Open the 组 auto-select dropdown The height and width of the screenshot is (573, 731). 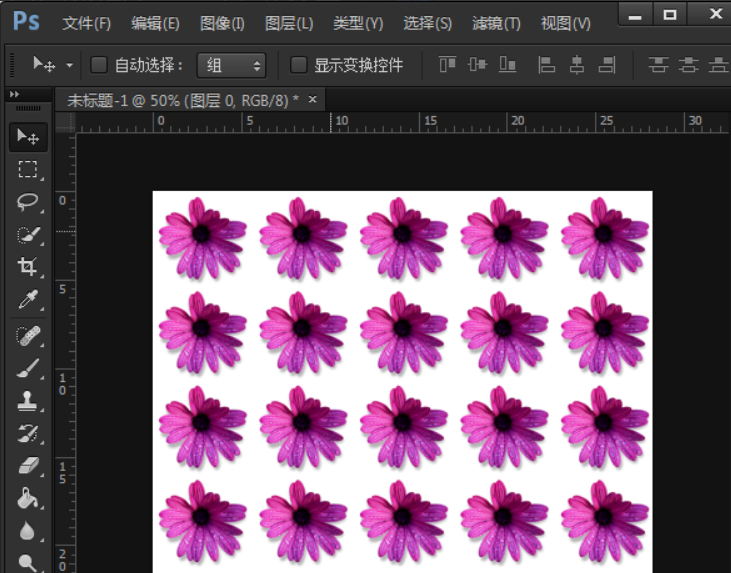tap(231, 65)
